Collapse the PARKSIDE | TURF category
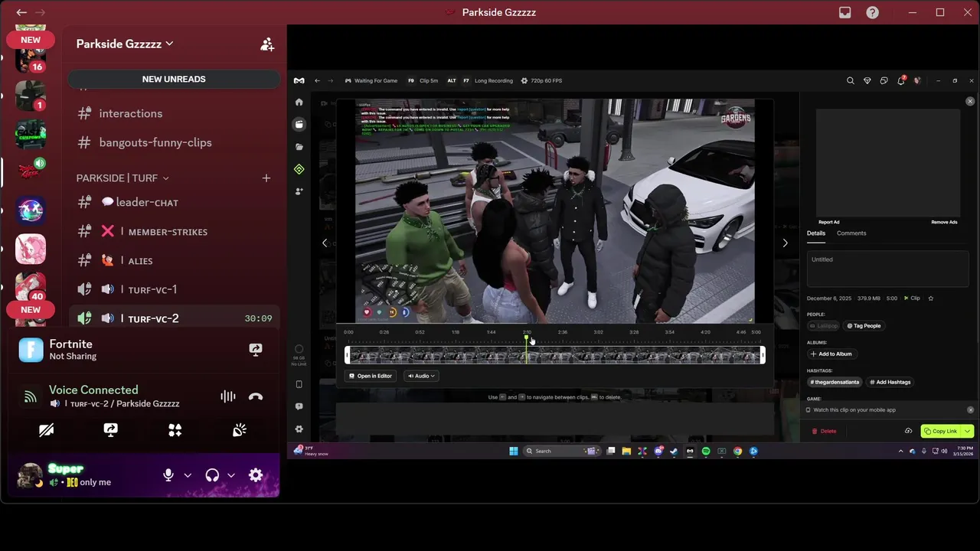The width and height of the screenshot is (980, 551). click(x=122, y=178)
